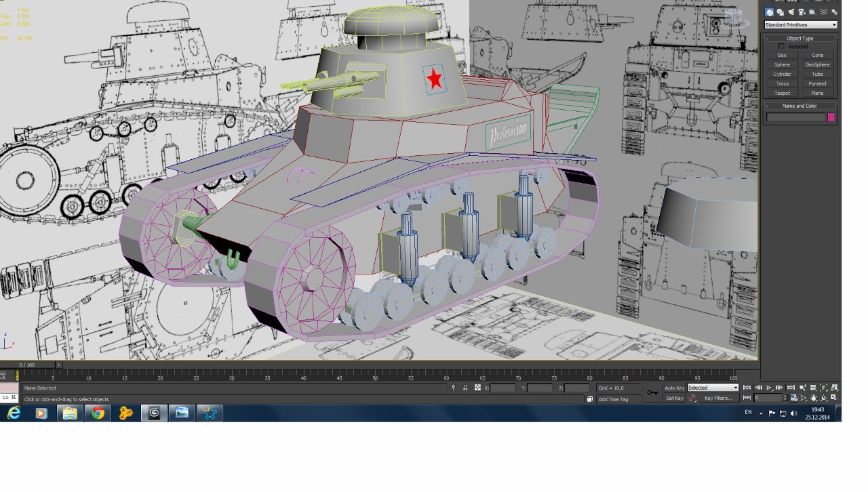Select the Shapes category icon

point(781,12)
